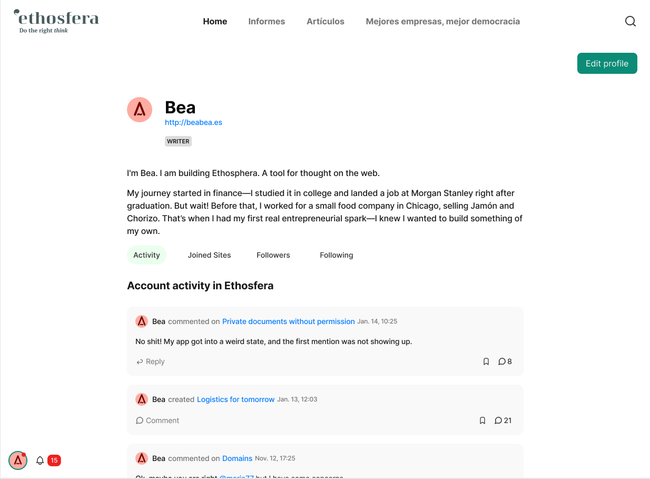Select the Following tab
Image resolution: width=650 pixels, height=479 pixels.
coord(336,255)
